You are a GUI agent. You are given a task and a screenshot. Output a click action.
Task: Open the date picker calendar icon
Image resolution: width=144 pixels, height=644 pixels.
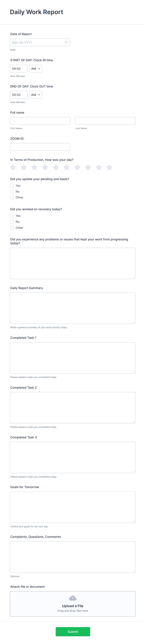pyautogui.click(x=66, y=42)
